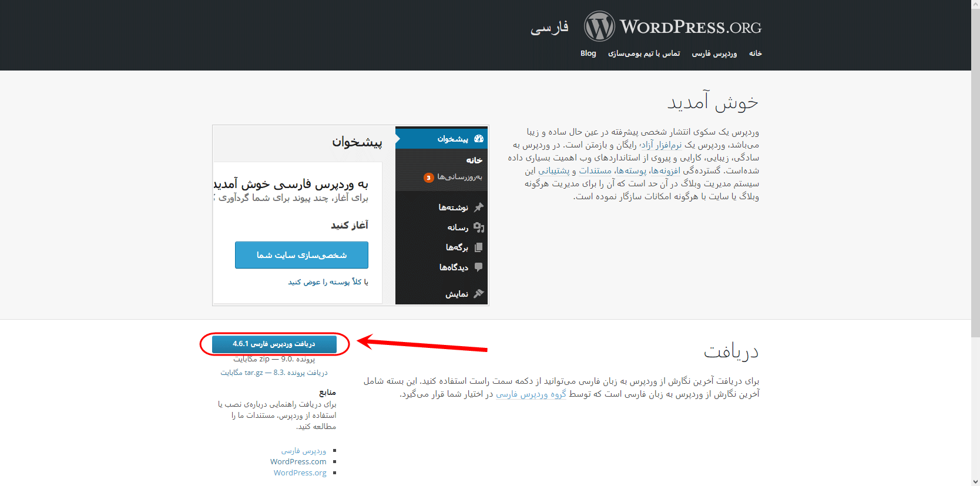Open تماس با تیم بومی‌سازی menu item
Screen dimensions: 980x486
point(644,53)
